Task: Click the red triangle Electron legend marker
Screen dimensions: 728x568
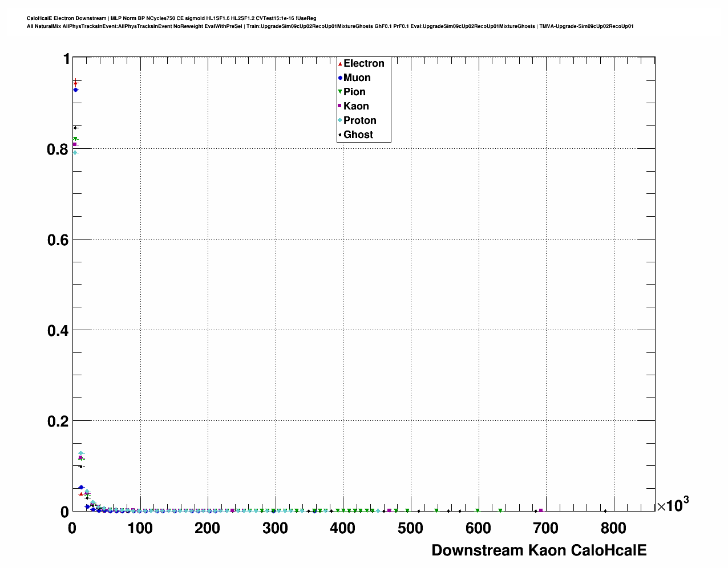Action: [x=340, y=64]
